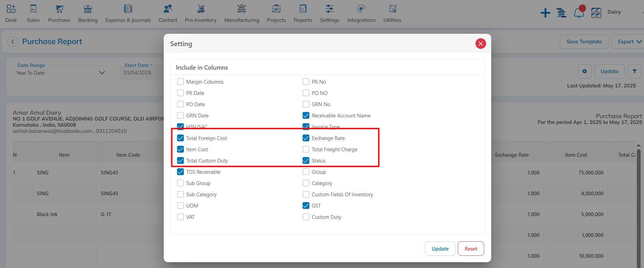Check the VAT checkbox
The width and height of the screenshot is (644, 268).
click(180, 217)
